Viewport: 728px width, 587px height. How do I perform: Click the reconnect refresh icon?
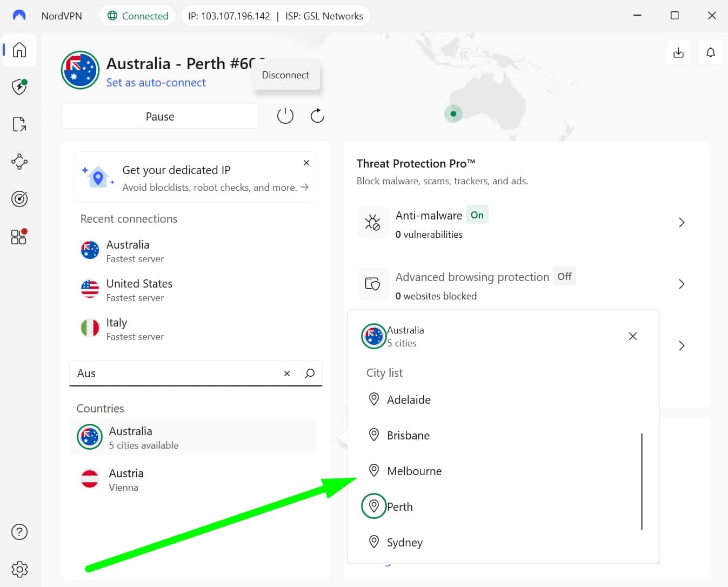click(317, 116)
